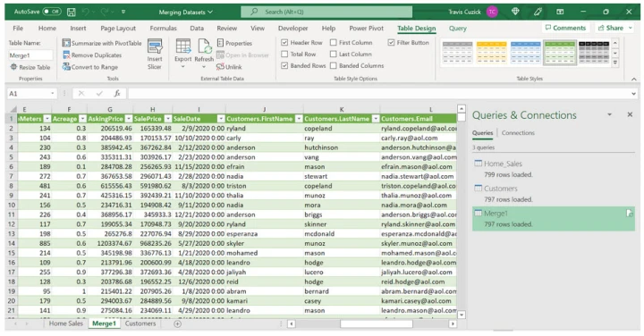Apply the blue table style

pyautogui.click(x=526, y=52)
